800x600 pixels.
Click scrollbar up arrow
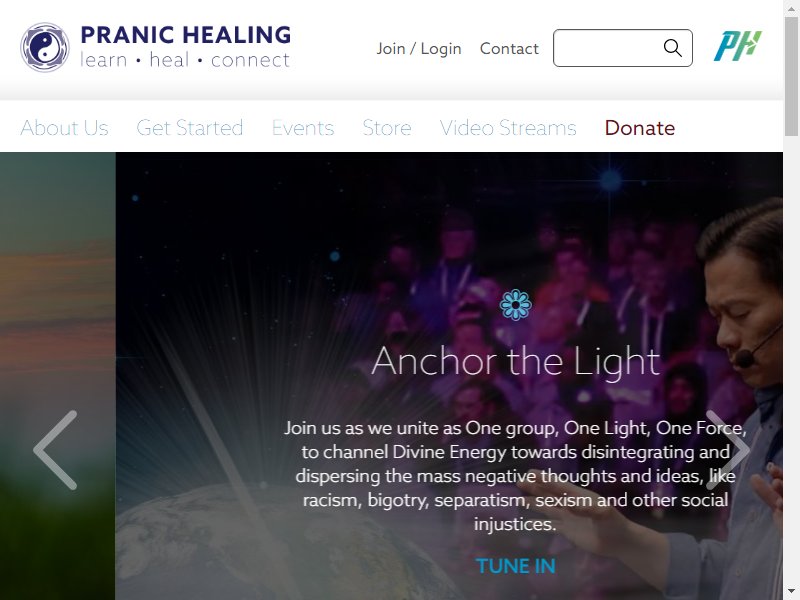[791, 8]
